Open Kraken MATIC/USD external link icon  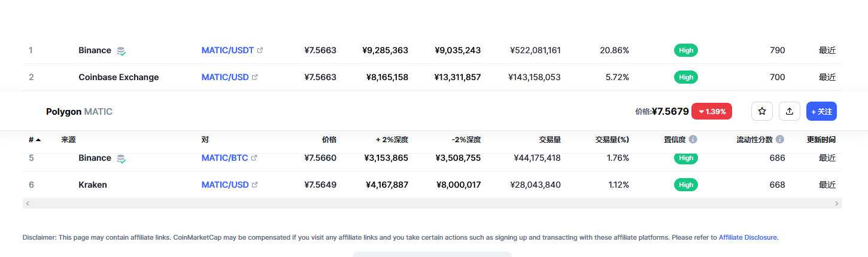(x=255, y=185)
